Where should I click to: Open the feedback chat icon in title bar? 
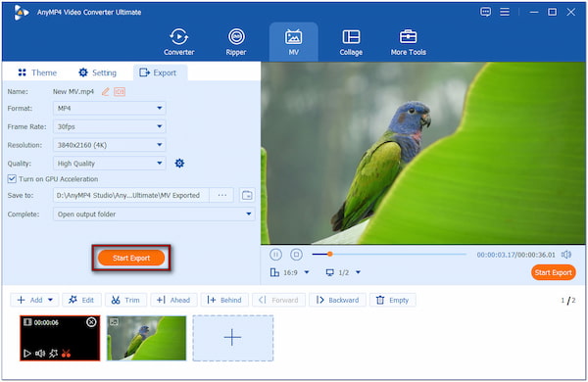pyautogui.click(x=485, y=12)
